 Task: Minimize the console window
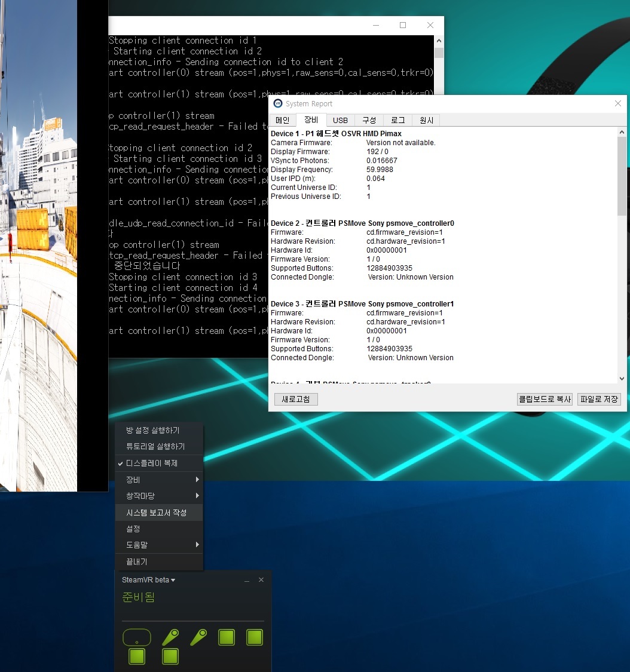coord(376,25)
